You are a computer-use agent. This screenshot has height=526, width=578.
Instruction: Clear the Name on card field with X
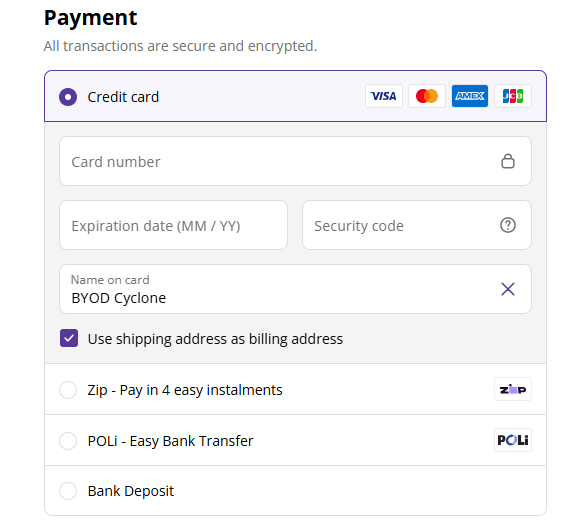click(x=508, y=289)
